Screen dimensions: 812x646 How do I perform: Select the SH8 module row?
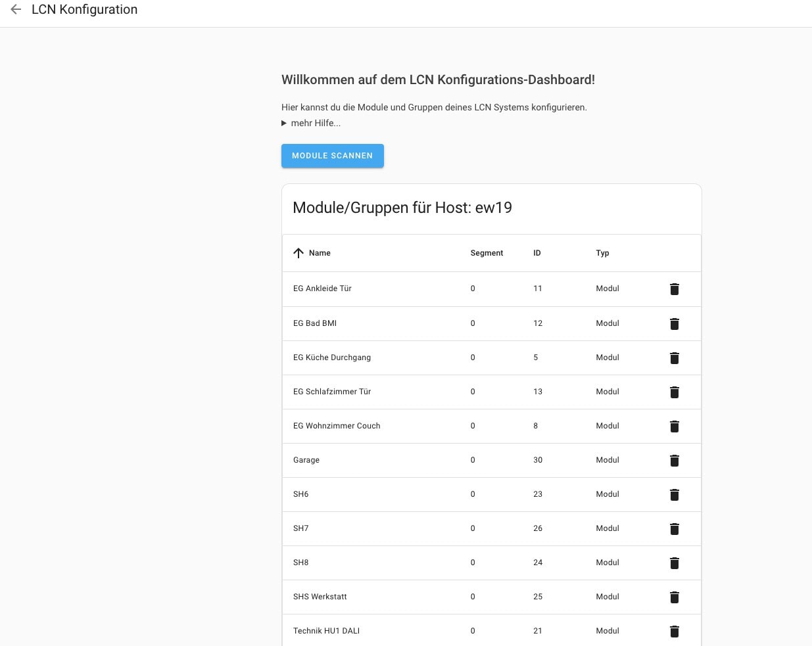301,563
